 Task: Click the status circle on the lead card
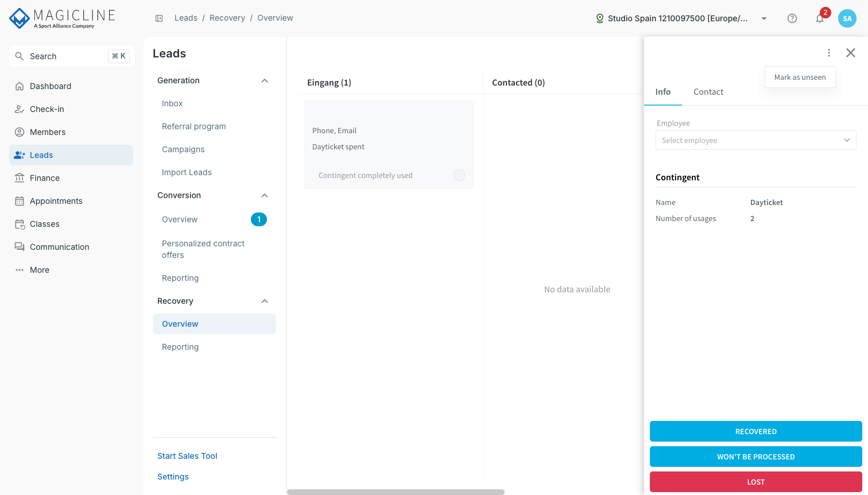point(459,175)
